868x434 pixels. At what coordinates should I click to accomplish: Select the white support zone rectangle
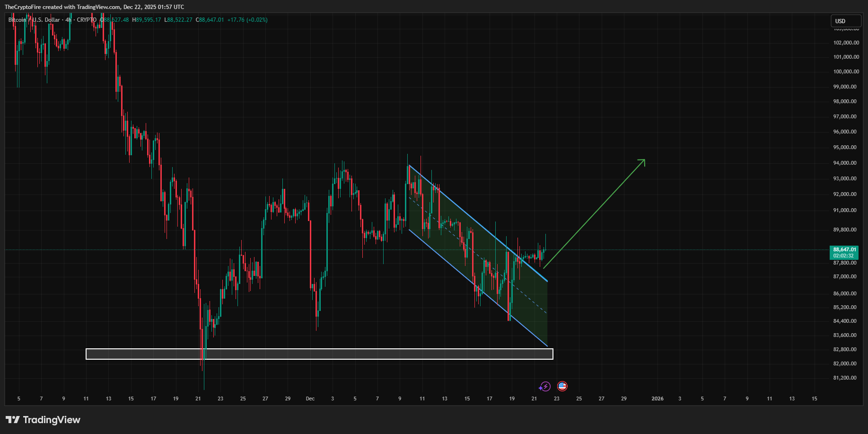[319, 354]
